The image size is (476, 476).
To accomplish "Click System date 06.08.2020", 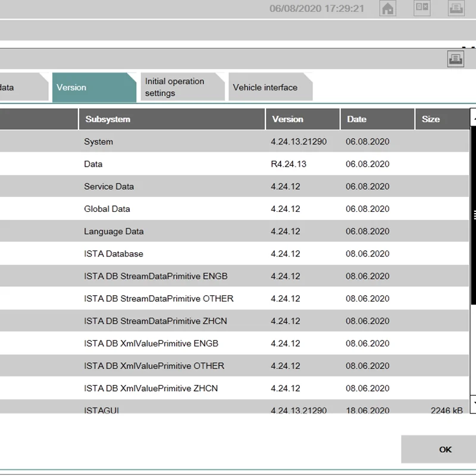I will pyautogui.click(x=367, y=142).
